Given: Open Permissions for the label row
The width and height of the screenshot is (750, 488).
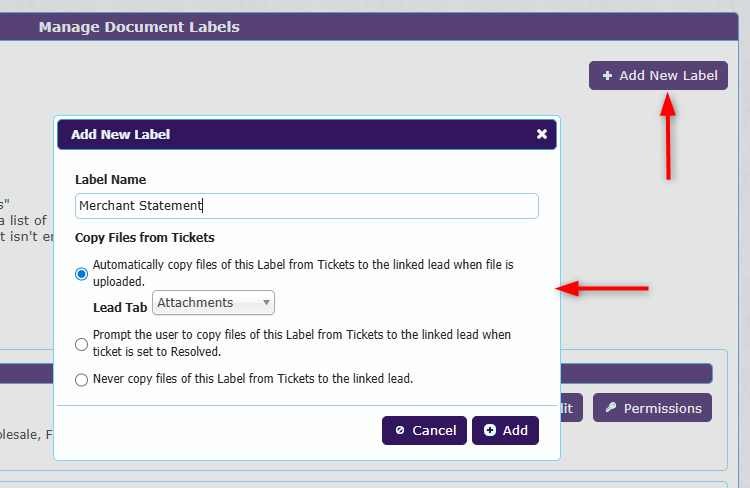Looking at the screenshot, I should (652, 408).
